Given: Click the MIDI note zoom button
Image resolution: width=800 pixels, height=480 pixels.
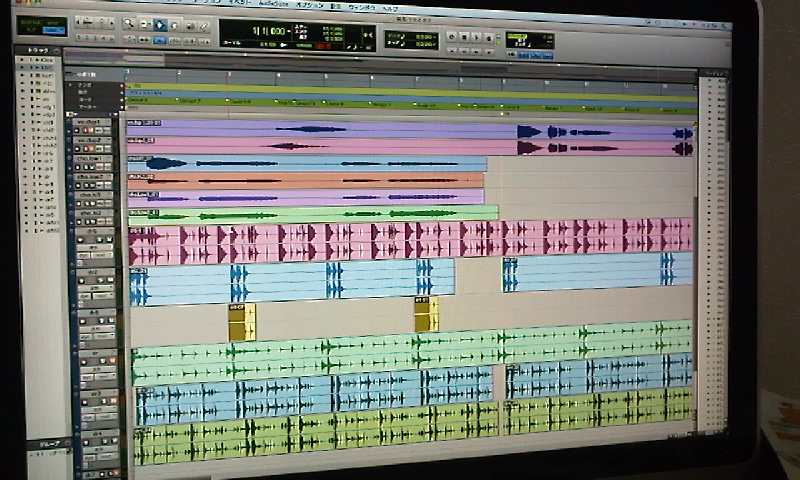Looking at the screenshot, I should [x=102, y=22].
